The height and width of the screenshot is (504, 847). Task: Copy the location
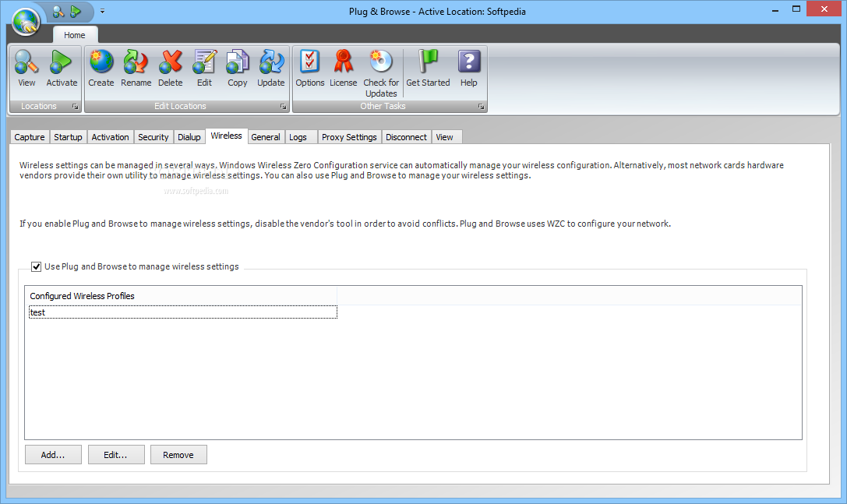(x=237, y=69)
